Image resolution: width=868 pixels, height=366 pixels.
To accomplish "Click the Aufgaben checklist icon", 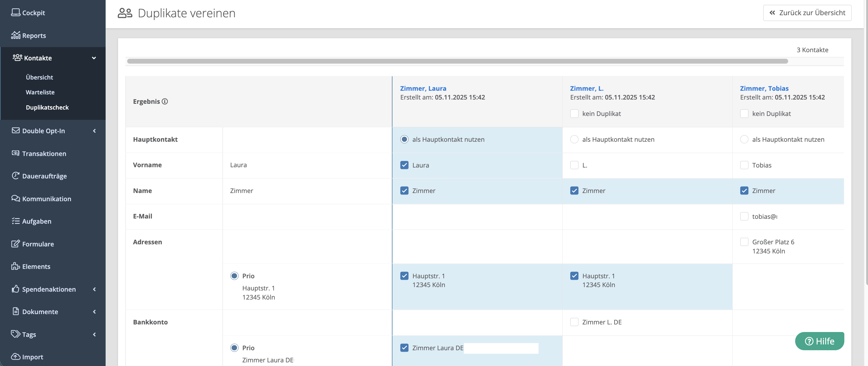I will [15, 221].
